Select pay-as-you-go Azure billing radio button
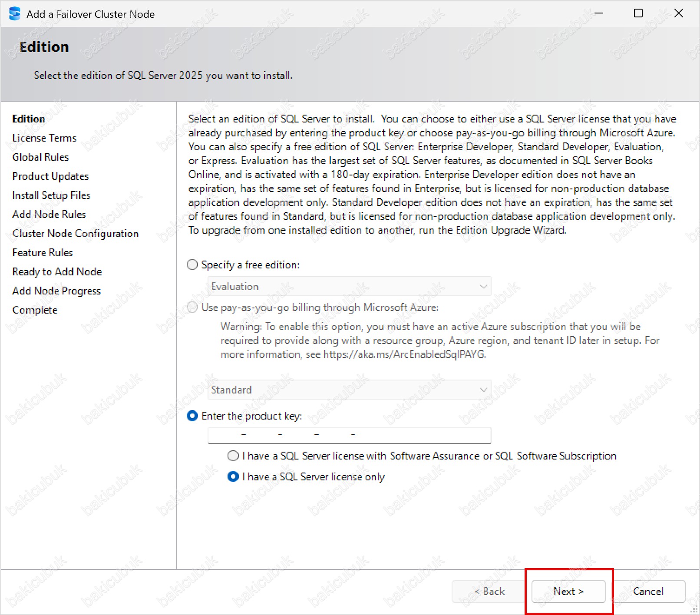This screenshot has height=615, width=700. [x=192, y=307]
